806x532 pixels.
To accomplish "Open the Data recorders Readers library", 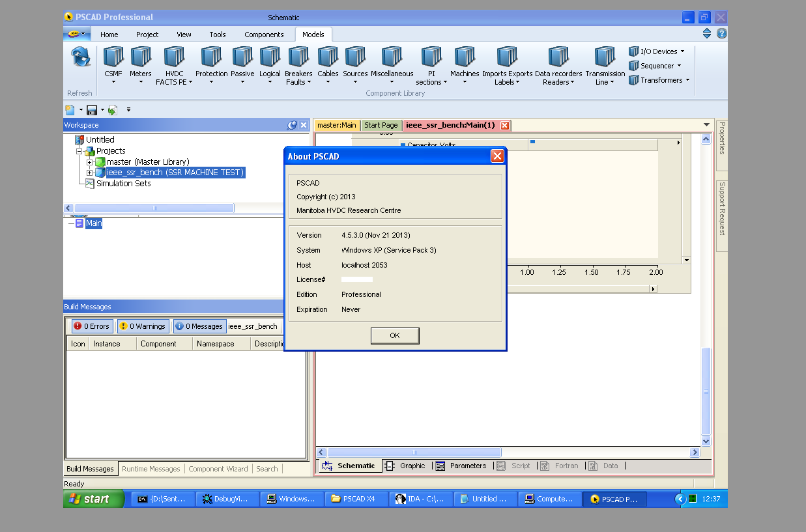I will coord(558,65).
